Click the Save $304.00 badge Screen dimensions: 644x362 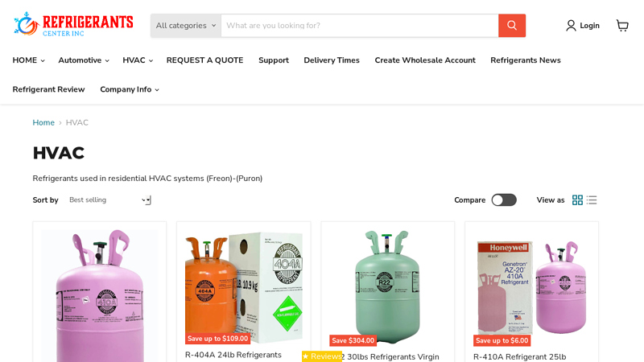coord(353,340)
